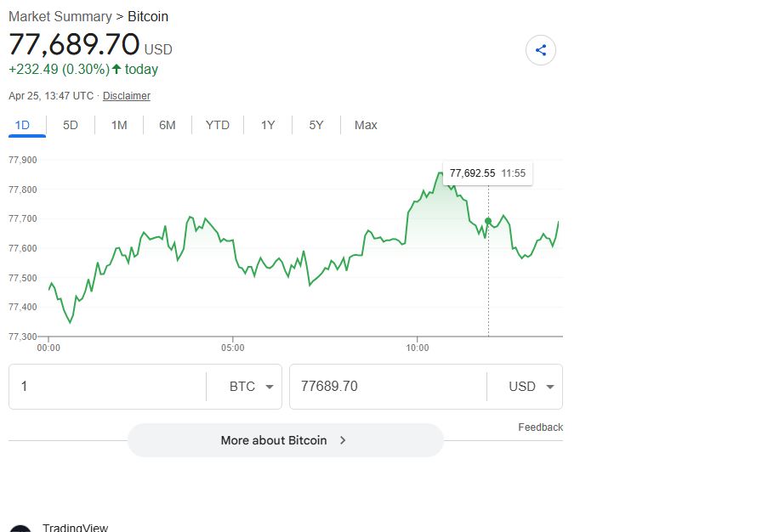Click the chart data point at 11:55
The image size is (762, 532).
tap(488, 221)
